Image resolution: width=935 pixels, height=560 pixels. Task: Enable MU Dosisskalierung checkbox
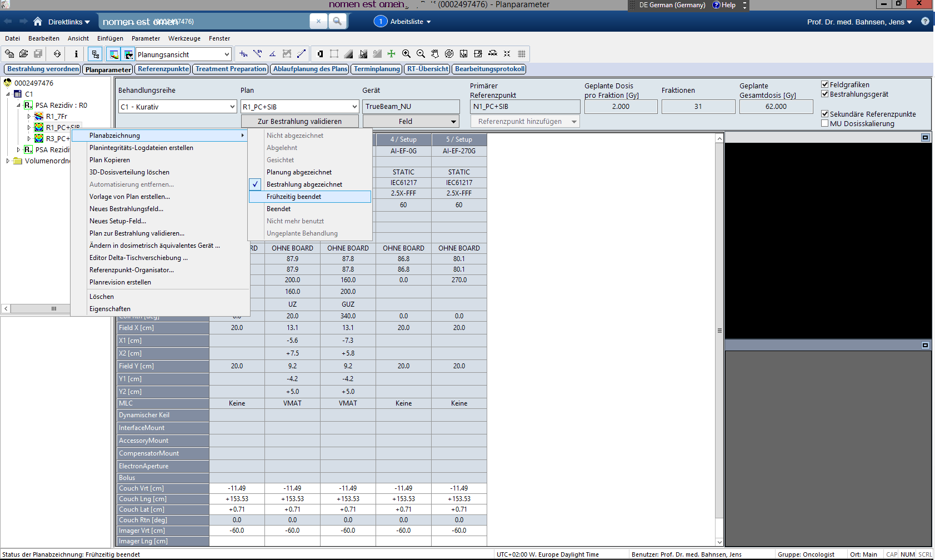point(825,123)
